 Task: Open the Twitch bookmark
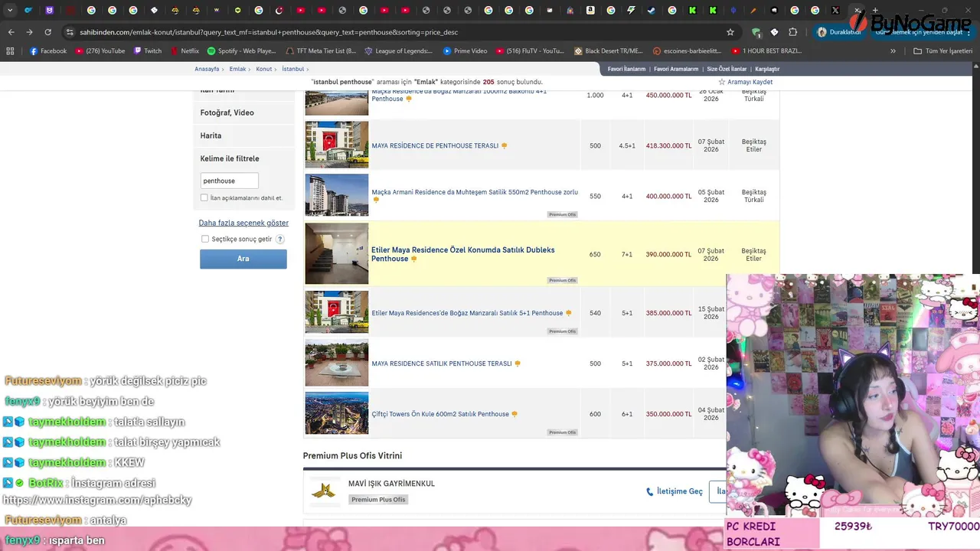(147, 51)
